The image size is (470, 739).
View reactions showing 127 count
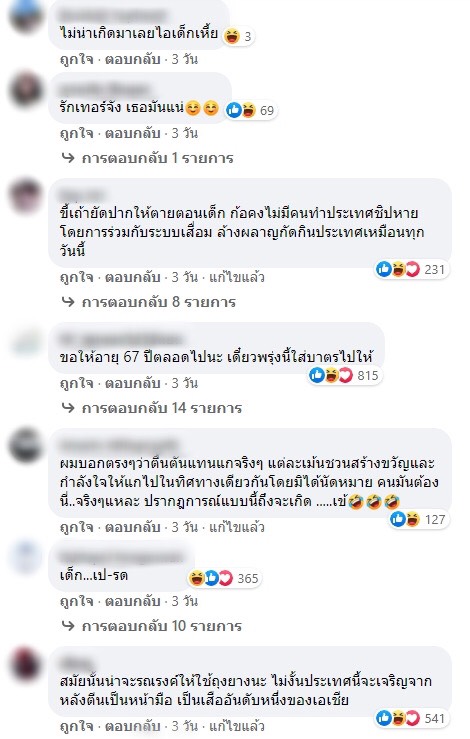pyautogui.click(x=418, y=519)
